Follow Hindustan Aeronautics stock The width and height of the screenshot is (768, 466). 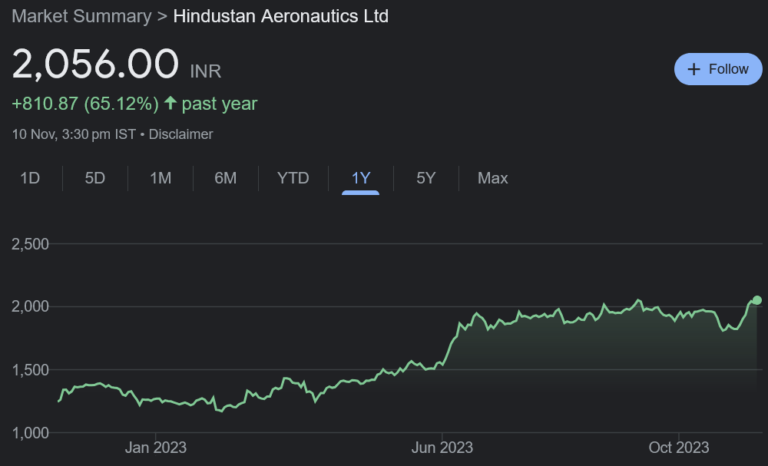click(x=718, y=69)
